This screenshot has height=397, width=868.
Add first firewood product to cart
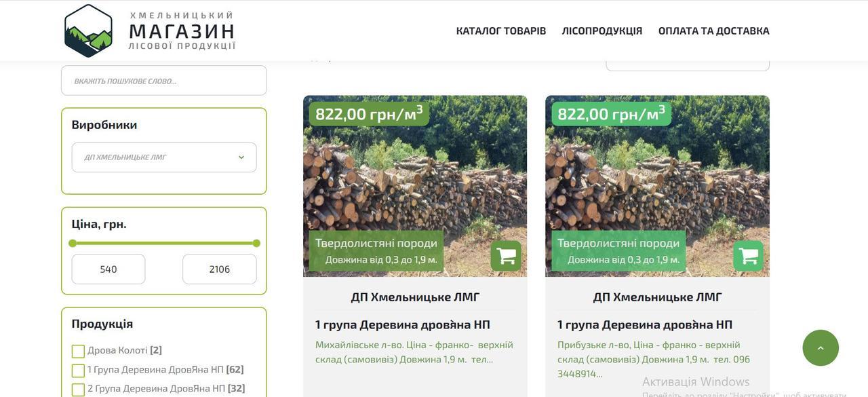pos(506,256)
